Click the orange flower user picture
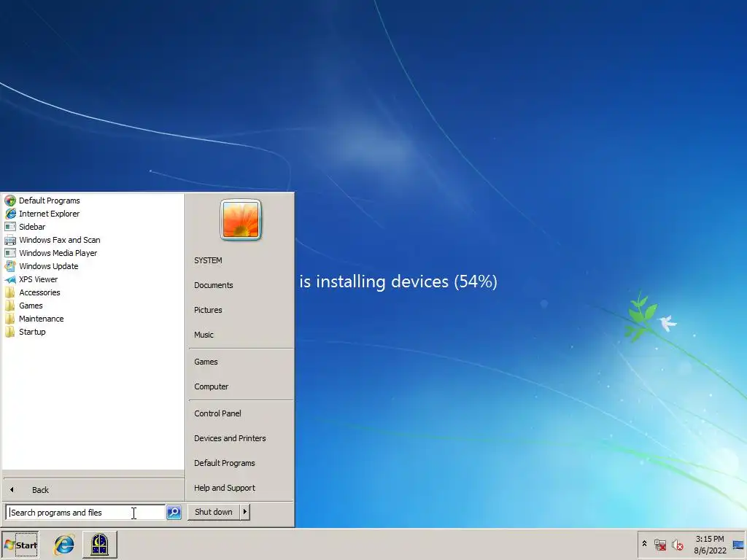 coord(241,219)
